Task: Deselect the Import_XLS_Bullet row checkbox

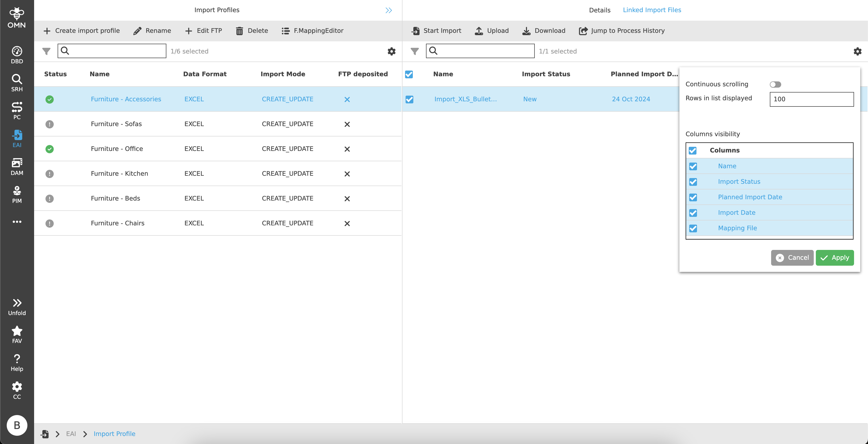Action: pos(409,99)
